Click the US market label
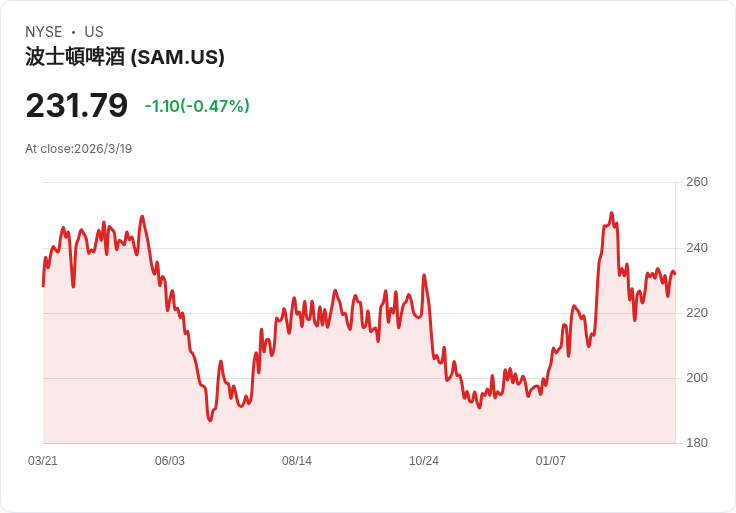The height and width of the screenshot is (513, 736). (x=94, y=31)
